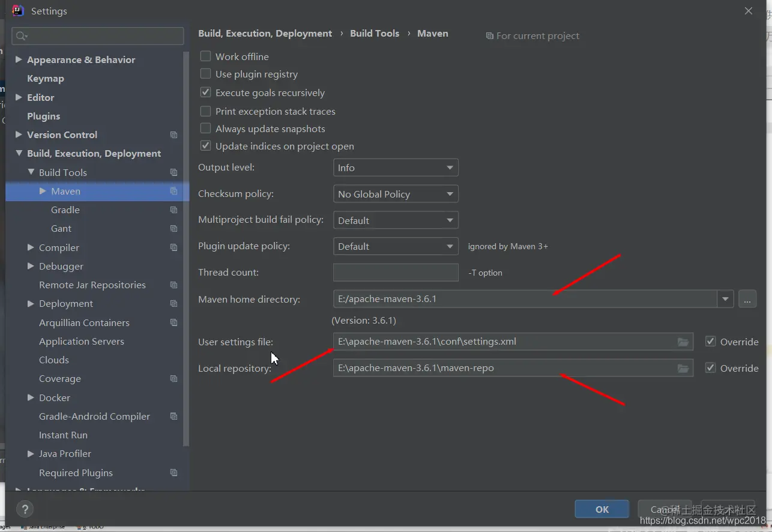This screenshot has height=532, width=772.
Task: Expand the Maven tree node arrow
Action: [x=43, y=191]
